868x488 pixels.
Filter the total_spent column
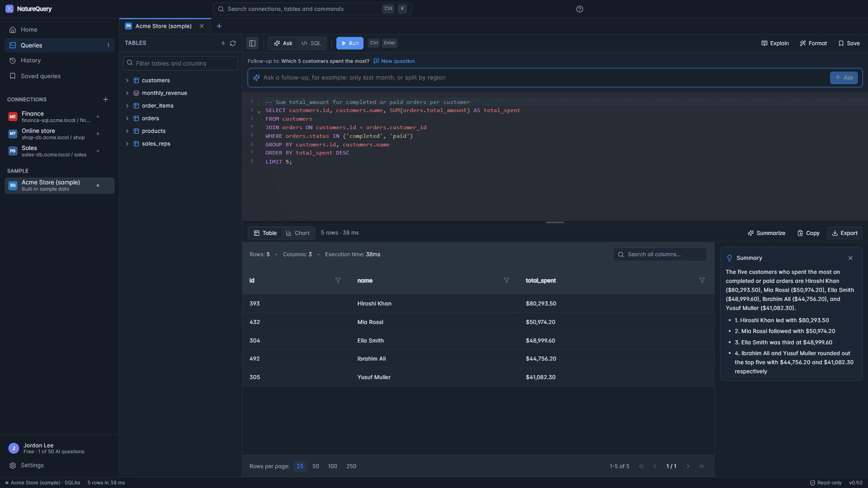click(702, 281)
